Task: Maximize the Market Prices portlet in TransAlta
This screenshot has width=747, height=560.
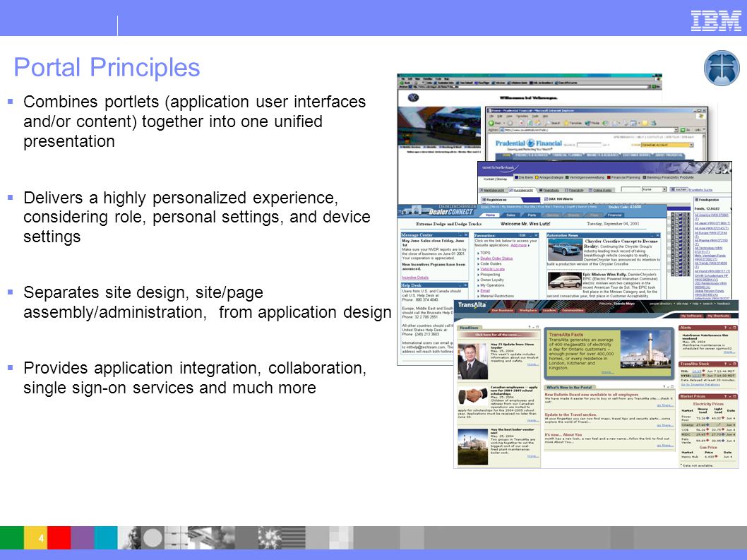Action: (734, 396)
